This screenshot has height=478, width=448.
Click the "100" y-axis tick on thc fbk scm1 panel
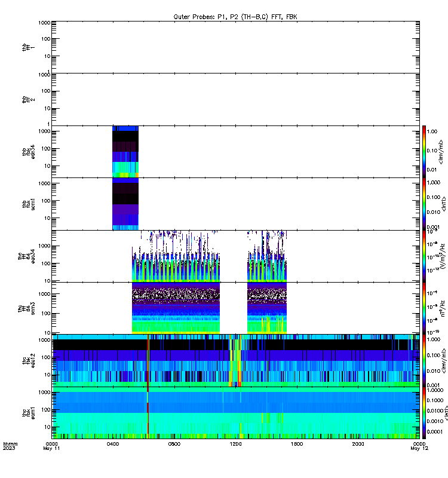[x=46, y=410]
